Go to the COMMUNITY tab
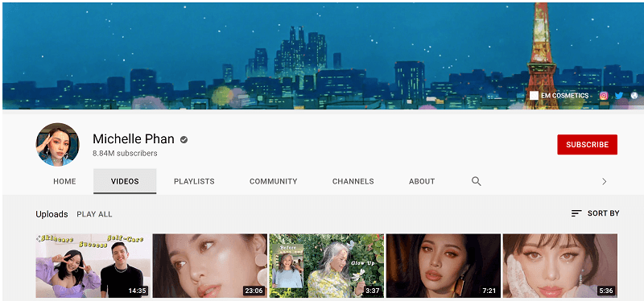 (x=273, y=181)
